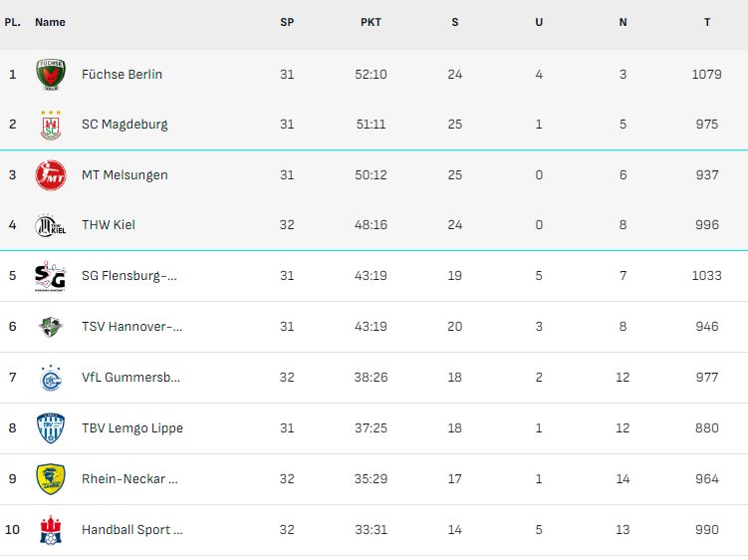Open the Füchse Berlin team name link
Viewport: 748px width, 560px height.
point(123,75)
